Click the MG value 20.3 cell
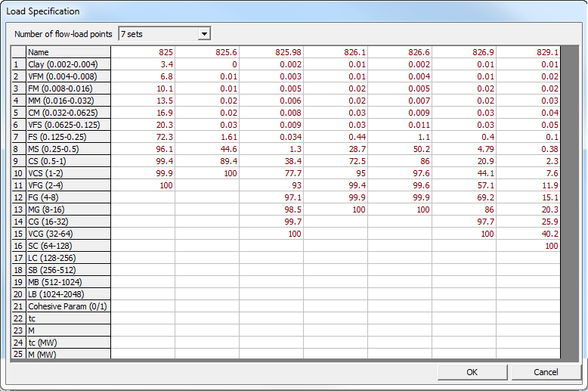The image size is (588, 391). coord(528,209)
